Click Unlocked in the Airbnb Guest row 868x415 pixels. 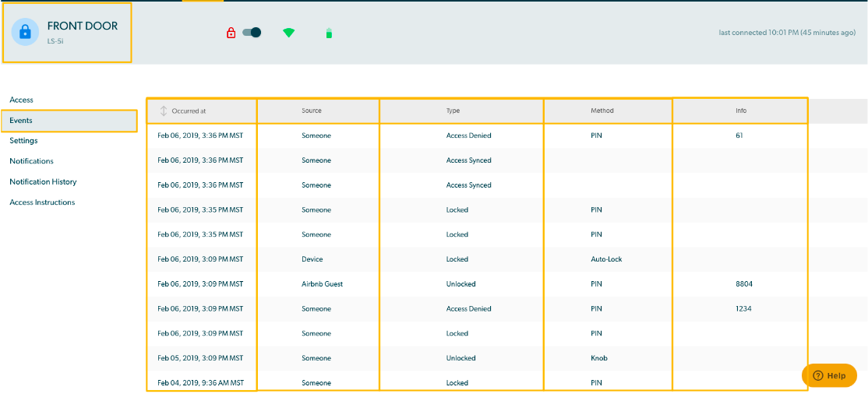460,284
